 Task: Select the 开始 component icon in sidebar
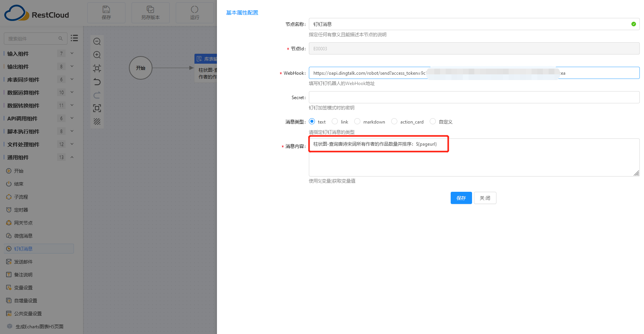point(9,171)
